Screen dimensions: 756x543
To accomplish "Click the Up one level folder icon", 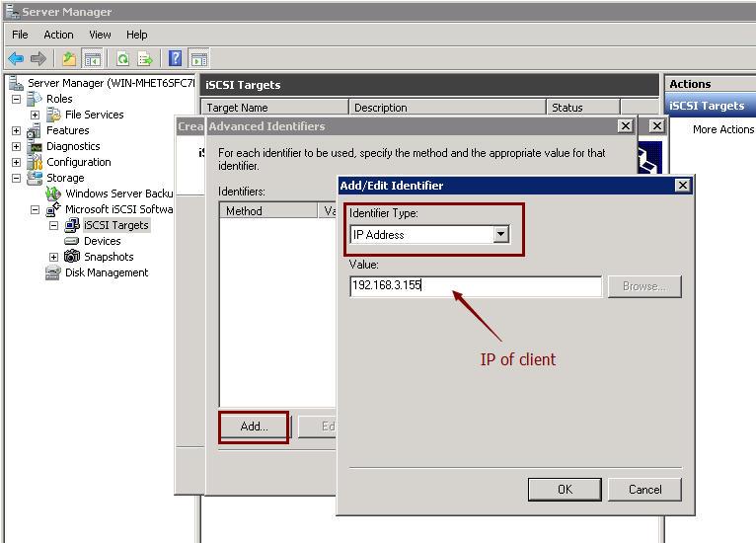I will [x=68, y=58].
